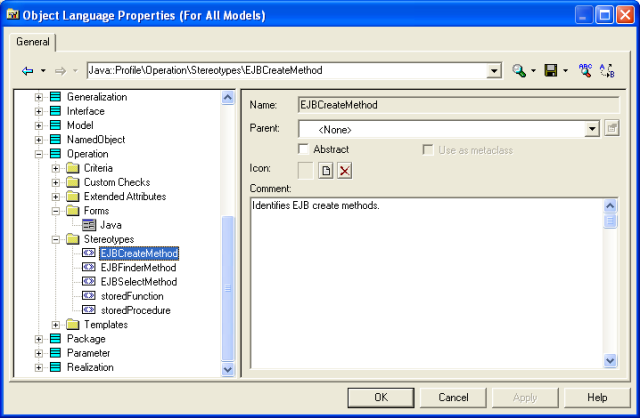Select storedProcedure in the tree

(136, 311)
